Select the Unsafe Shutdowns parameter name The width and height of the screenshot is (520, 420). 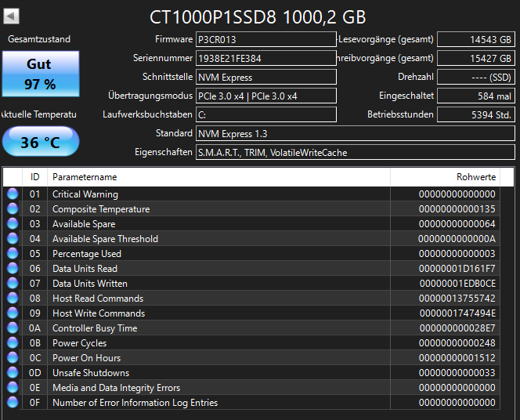[x=91, y=373]
